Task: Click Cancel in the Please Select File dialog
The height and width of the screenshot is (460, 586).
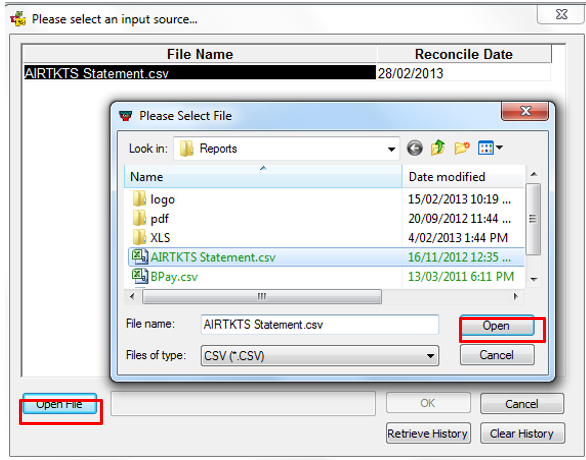Action: tap(497, 355)
